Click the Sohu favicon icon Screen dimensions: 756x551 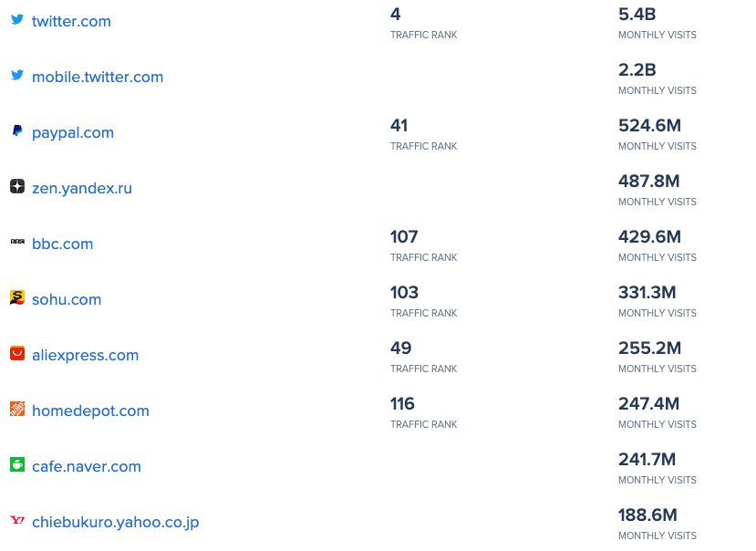[x=16, y=297]
